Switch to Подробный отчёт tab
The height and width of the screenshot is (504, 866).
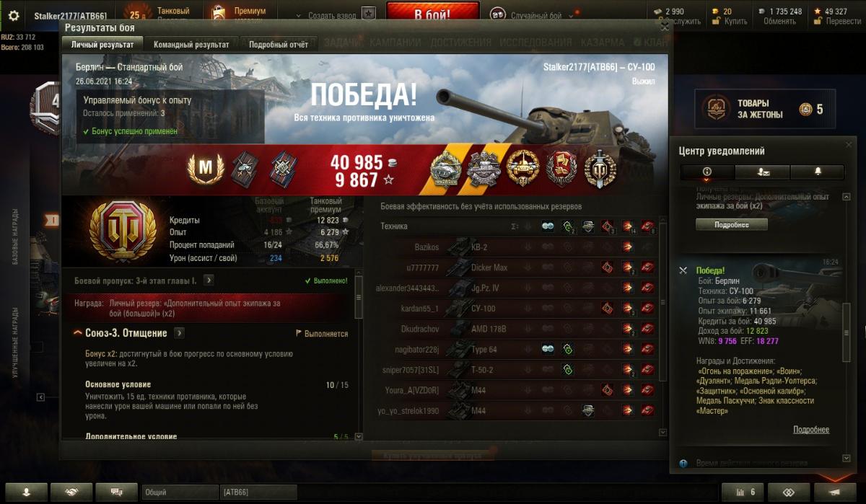tap(279, 45)
